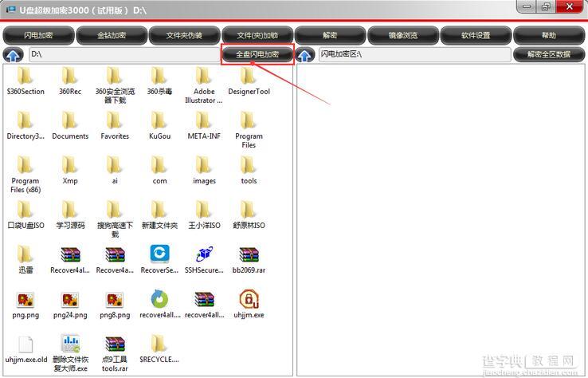Screen dimensions: 588x378
Task: Select the uhjjm.exe lock icon
Action: (x=249, y=305)
